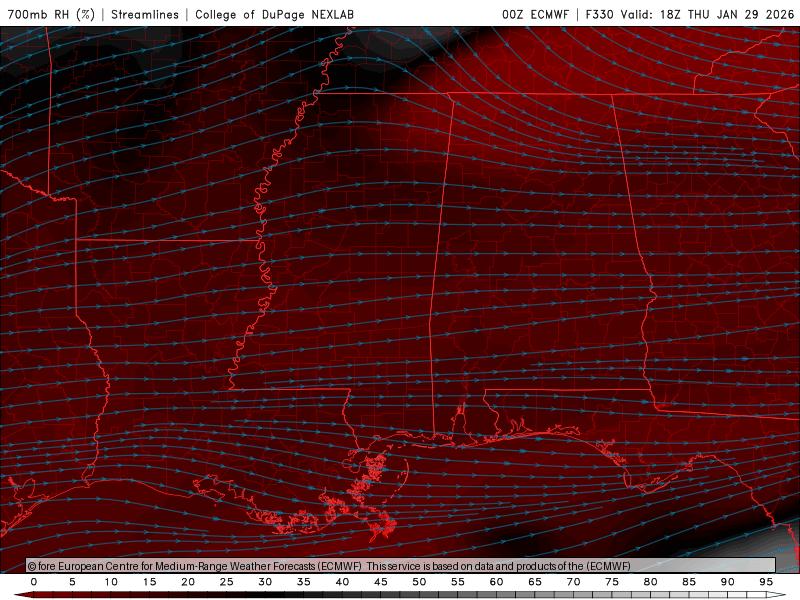Click the ECMWF copyright notice banner
The image size is (800, 600).
click(401, 565)
